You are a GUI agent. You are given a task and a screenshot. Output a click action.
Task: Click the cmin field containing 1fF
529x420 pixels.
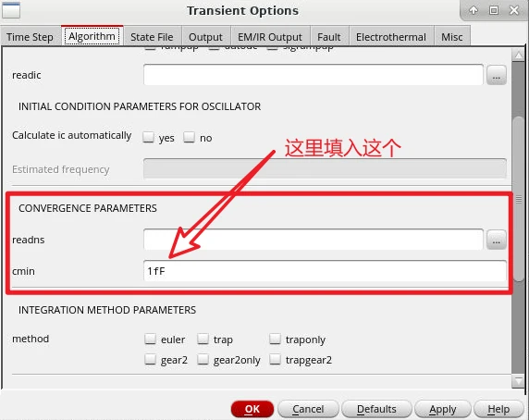coord(325,271)
